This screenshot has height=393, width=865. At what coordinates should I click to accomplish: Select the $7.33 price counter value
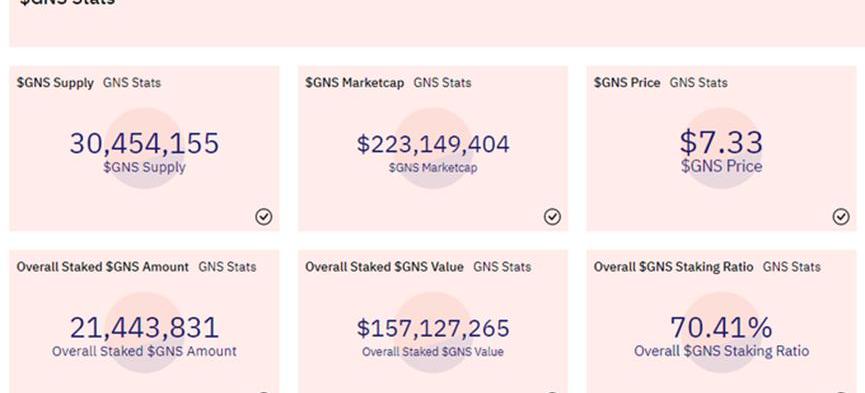click(722, 142)
